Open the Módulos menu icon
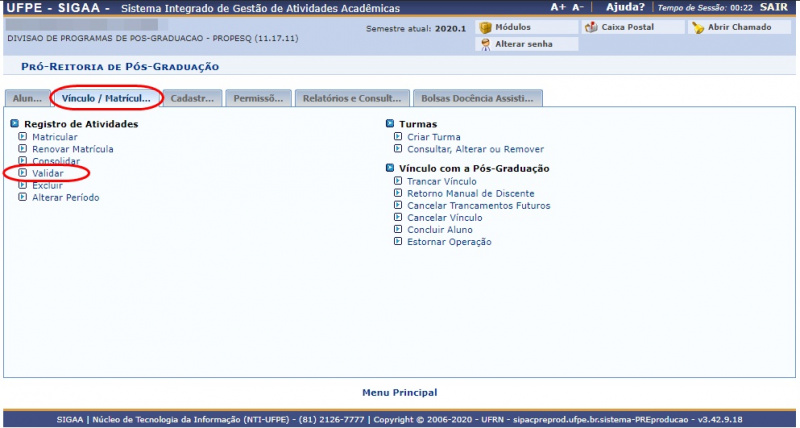800x428 pixels. tap(485, 28)
